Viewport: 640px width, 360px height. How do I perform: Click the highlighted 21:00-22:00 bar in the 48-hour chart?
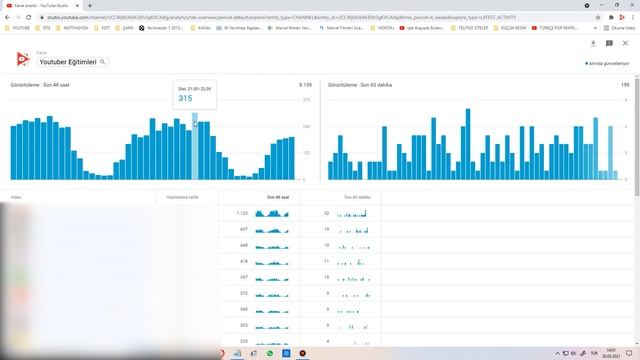(x=195, y=146)
